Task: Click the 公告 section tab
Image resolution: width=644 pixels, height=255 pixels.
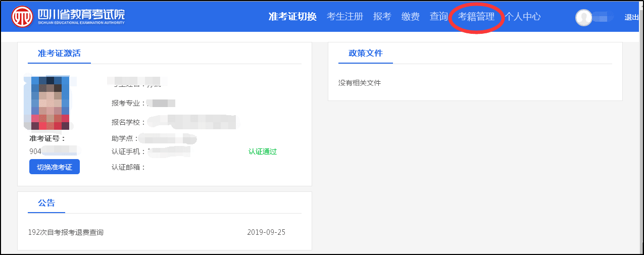Action: click(46, 203)
